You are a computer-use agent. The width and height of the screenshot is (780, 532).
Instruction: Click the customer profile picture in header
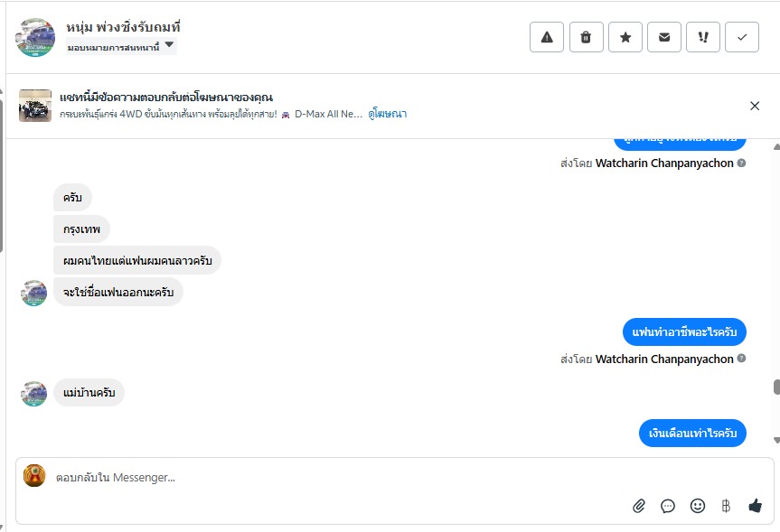pos(35,37)
